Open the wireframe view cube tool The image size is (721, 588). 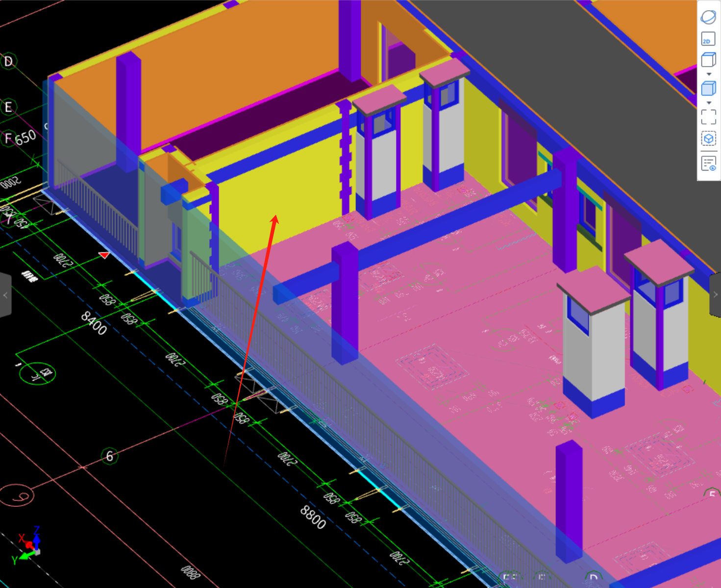[x=708, y=60]
